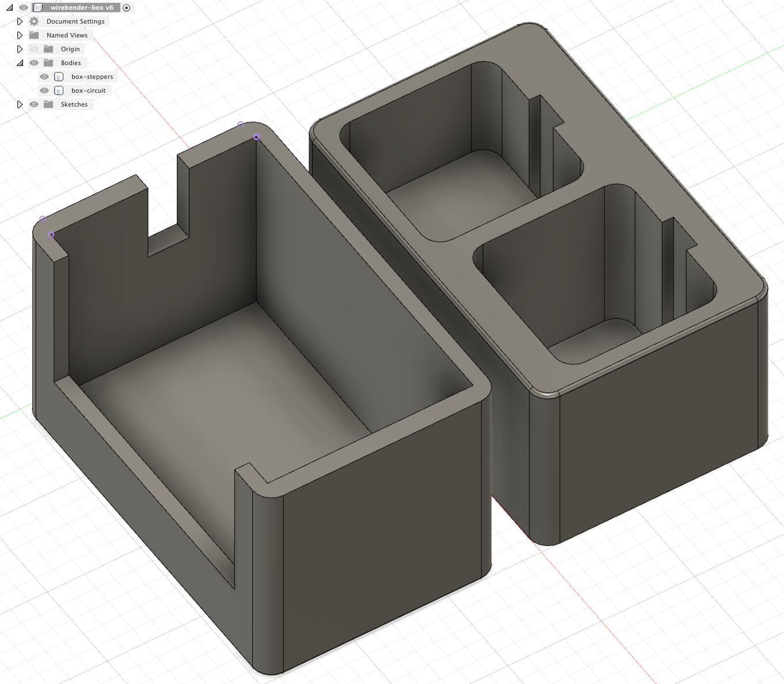
Task: Select the Sketches label
Action: pos(74,104)
